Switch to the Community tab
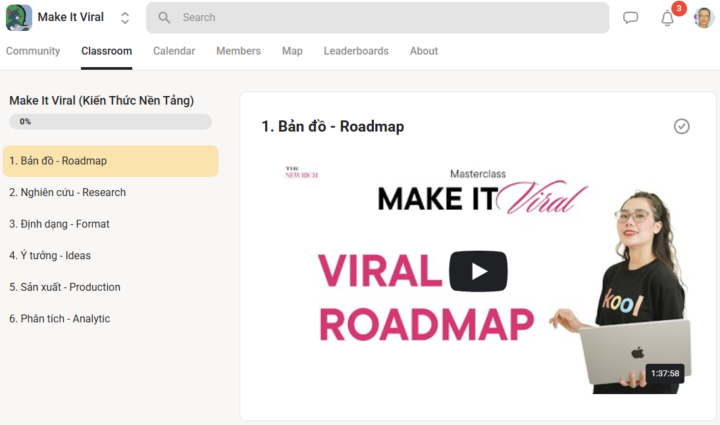 pyautogui.click(x=33, y=51)
